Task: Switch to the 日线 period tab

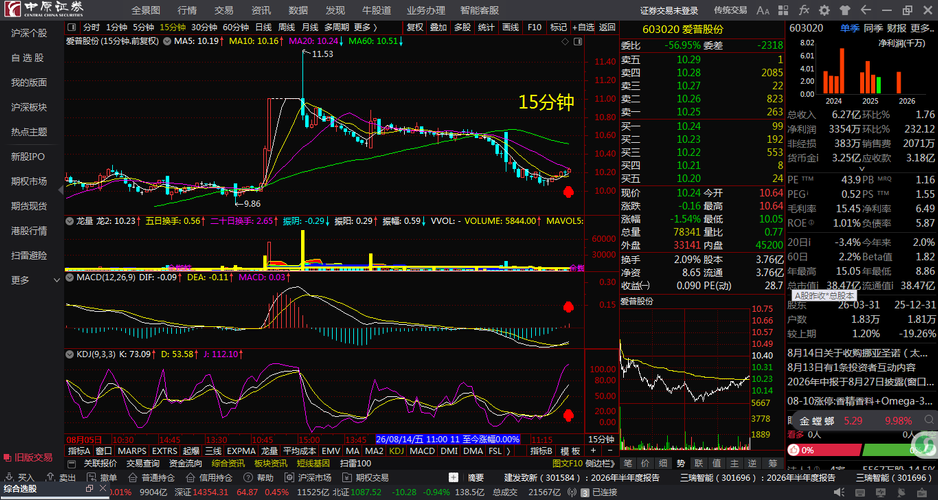Action: (263, 27)
